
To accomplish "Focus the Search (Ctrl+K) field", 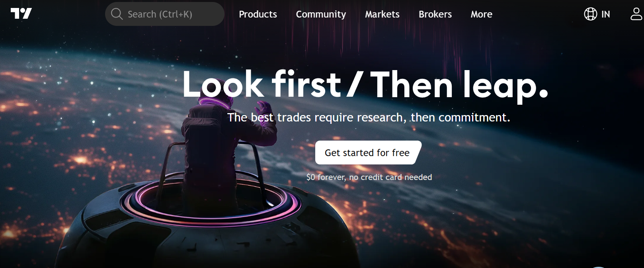I will (165, 14).
